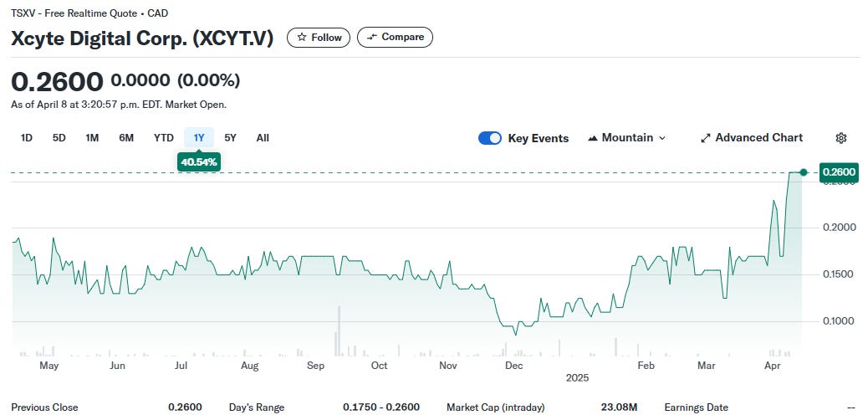Screen dimensions: 868x415
Task: Select the 1M time range tab
Action: tap(93, 138)
